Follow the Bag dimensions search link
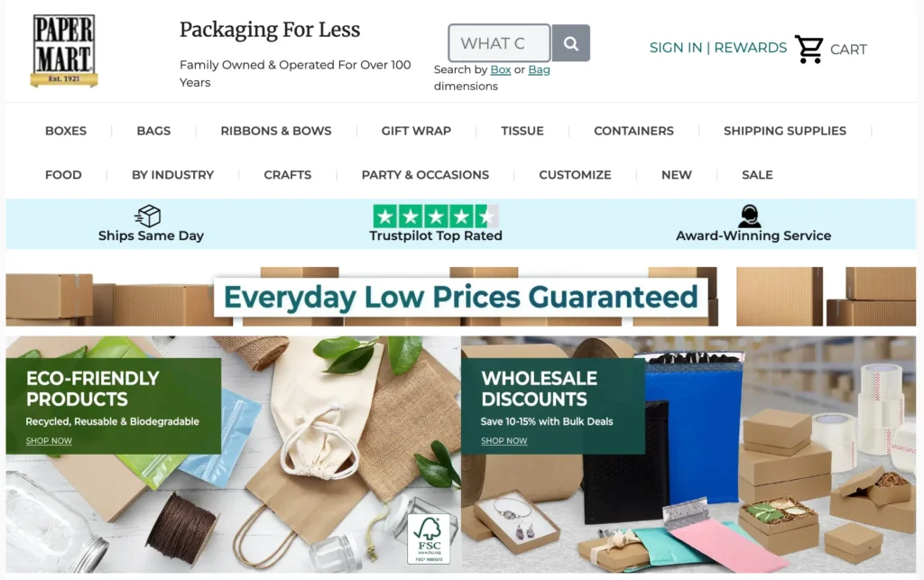This screenshot has width=924, height=580. tap(539, 69)
